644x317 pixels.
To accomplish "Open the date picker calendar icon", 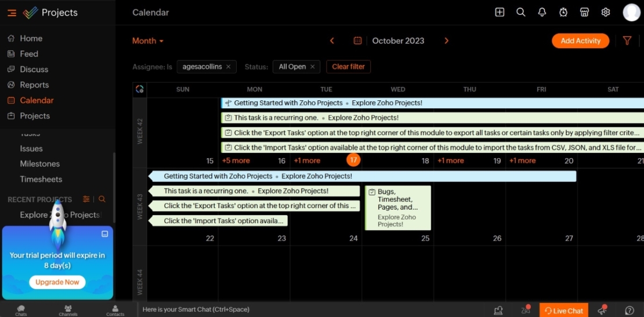I will [x=358, y=41].
